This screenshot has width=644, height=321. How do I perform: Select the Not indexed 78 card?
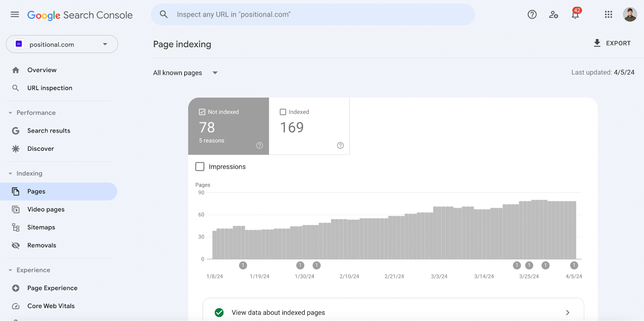click(229, 126)
